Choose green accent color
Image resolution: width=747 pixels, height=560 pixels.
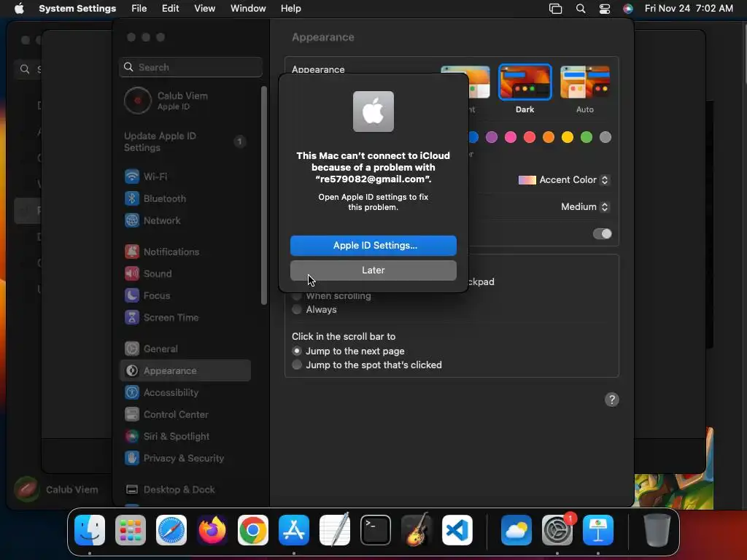(586, 138)
